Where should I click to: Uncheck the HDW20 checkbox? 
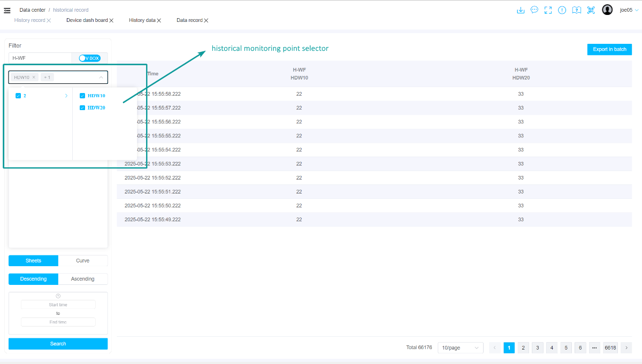tap(82, 107)
